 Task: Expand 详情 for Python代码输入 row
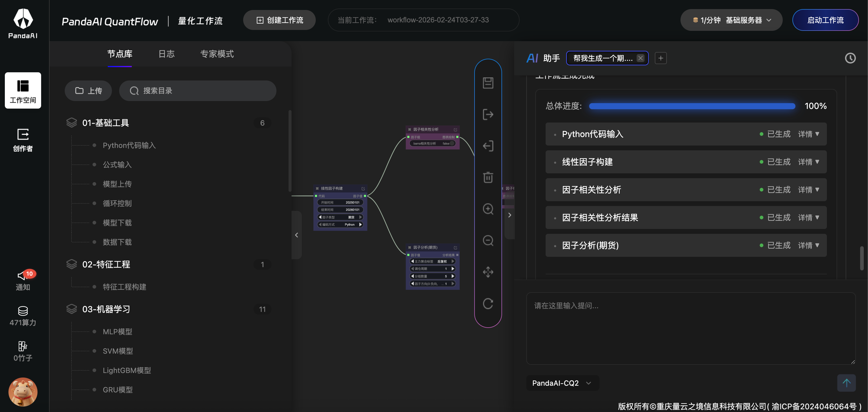(808, 134)
